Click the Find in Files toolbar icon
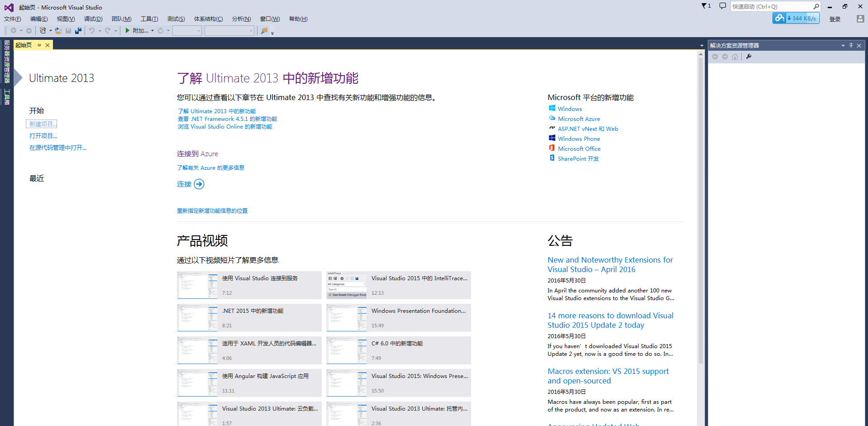 click(264, 31)
